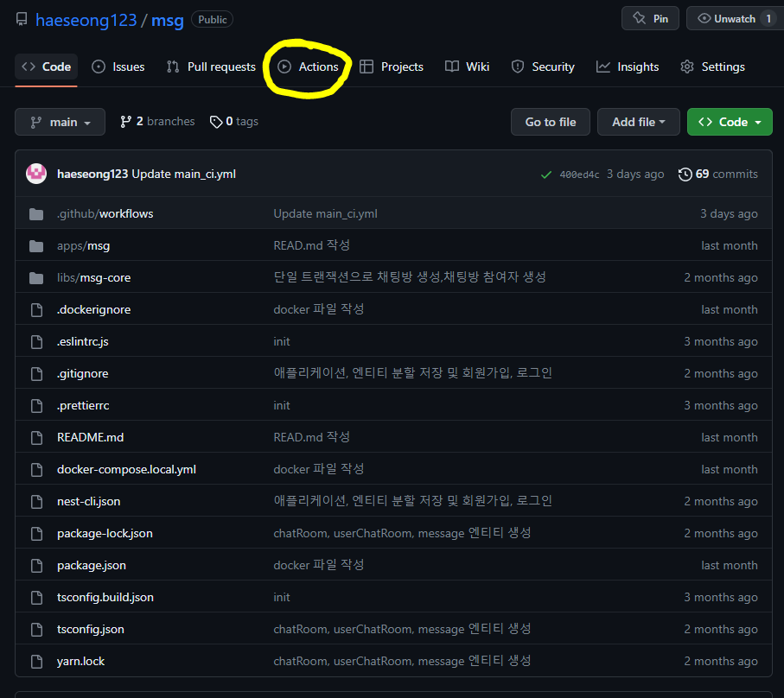Click file icon beside package.json

36,566
